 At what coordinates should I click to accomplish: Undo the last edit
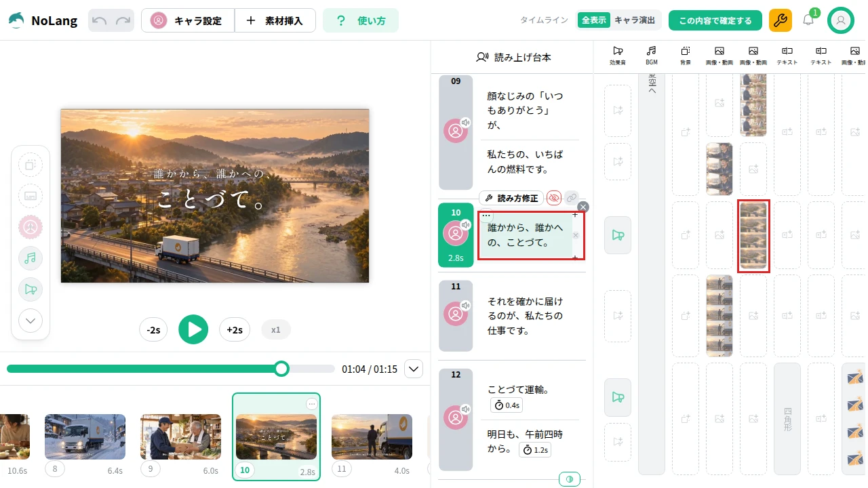coord(100,20)
